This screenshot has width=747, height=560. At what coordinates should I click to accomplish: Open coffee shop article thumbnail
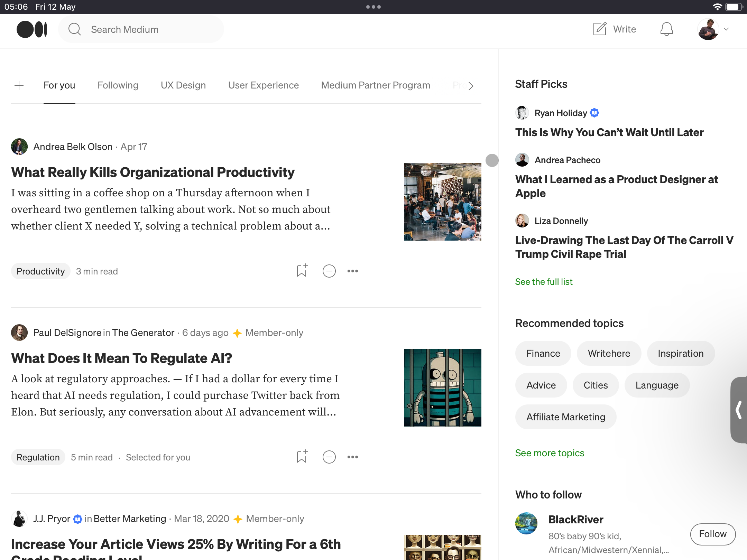443,202
